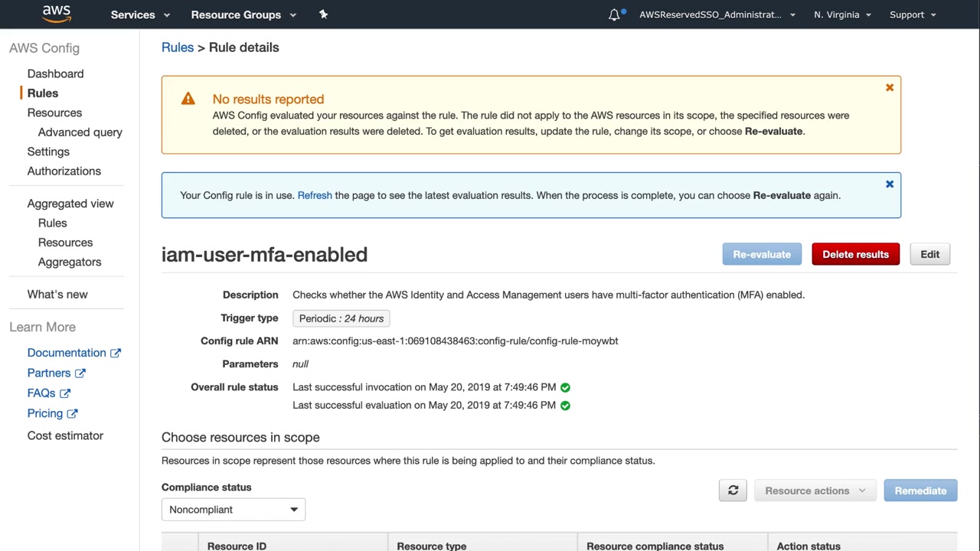Close the No results reported warning
The height and width of the screenshot is (551, 980).
pyautogui.click(x=890, y=88)
